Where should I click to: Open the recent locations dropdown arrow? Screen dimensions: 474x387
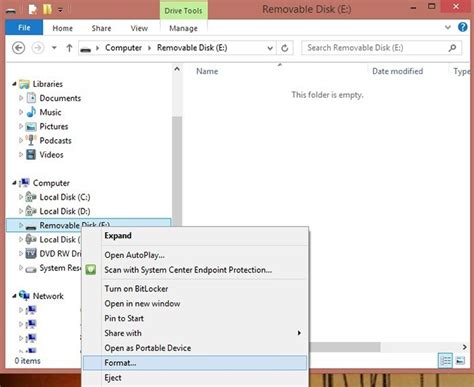tap(54, 48)
